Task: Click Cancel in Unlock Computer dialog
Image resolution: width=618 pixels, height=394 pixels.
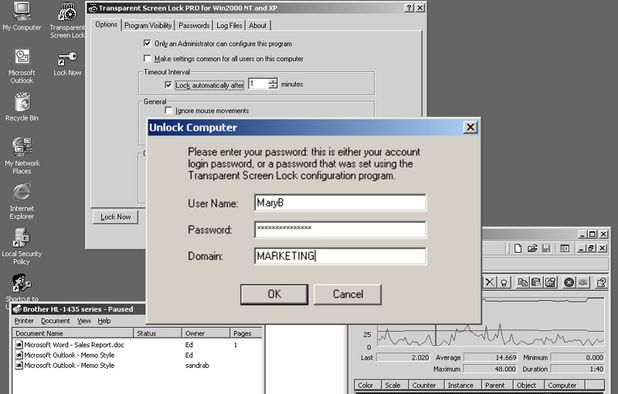Action: coord(348,294)
